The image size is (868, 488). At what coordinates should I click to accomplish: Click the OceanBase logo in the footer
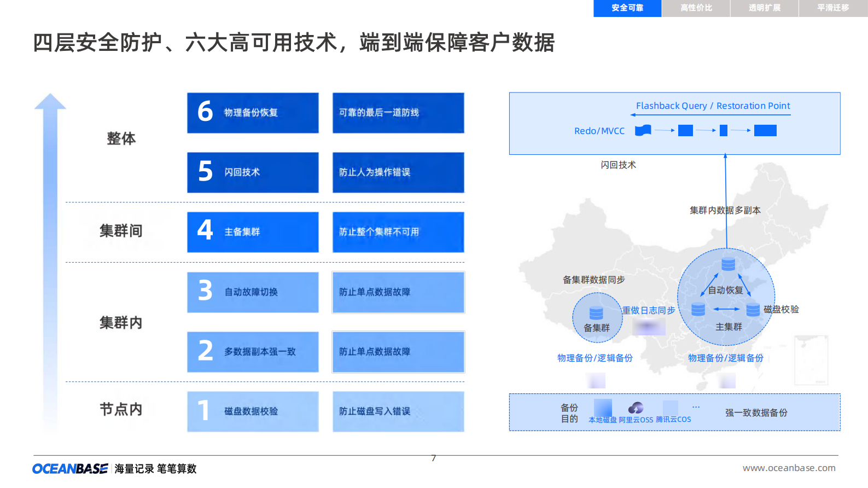(70, 469)
